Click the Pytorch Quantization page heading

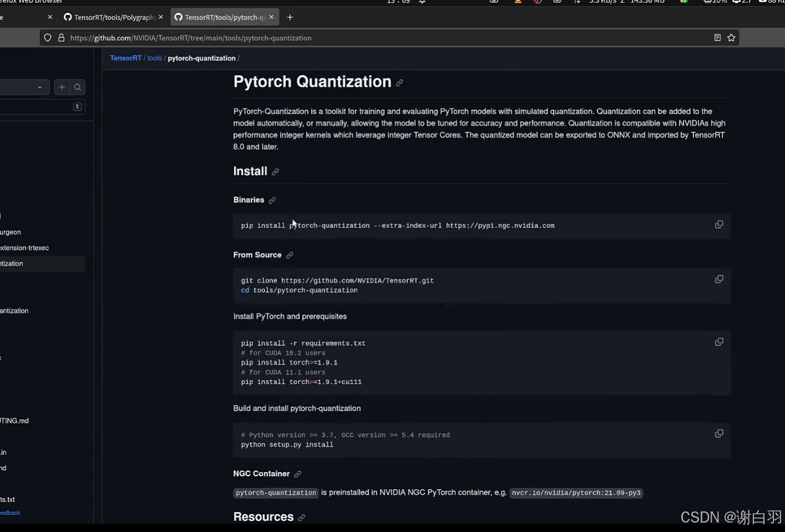pos(312,82)
